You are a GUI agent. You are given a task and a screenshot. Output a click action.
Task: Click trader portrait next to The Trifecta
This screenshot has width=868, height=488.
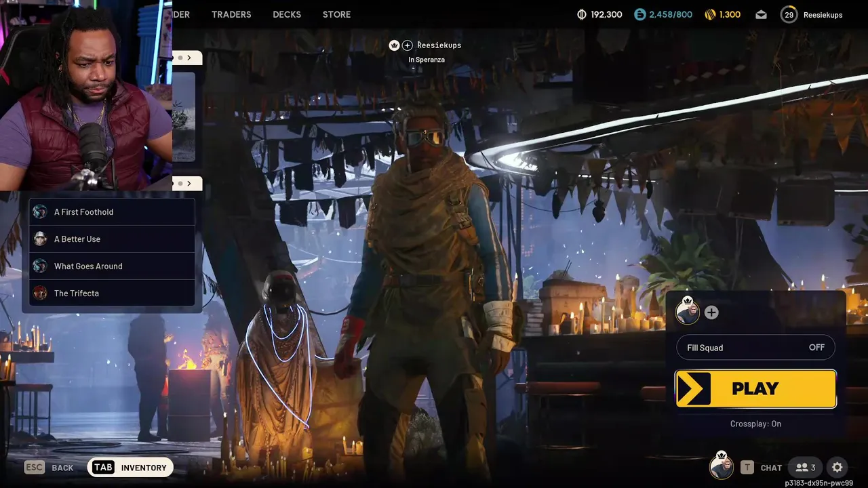pos(40,293)
